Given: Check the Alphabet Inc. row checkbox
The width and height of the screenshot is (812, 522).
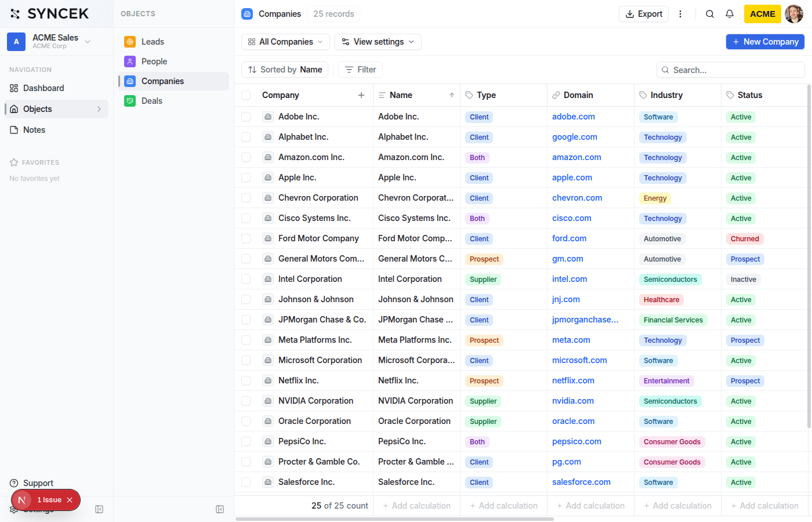Looking at the screenshot, I should click(246, 137).
